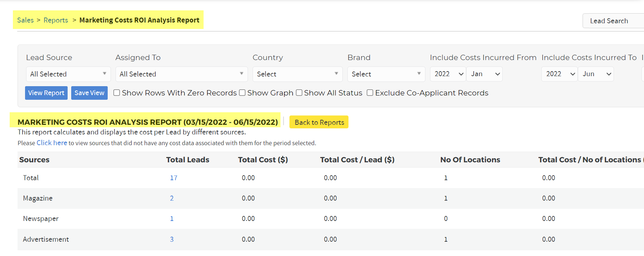Enable Show Rows With Zero Records
The image size is (644, 256).
117,93
